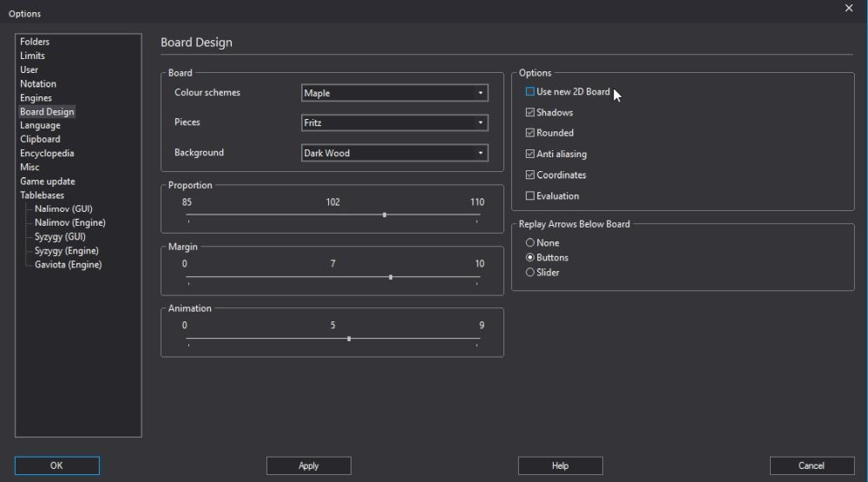Image resolution: width=868 pixels, height=482 pixels.
Task: Select Tablebases in the sidebar
Action: 42,195
